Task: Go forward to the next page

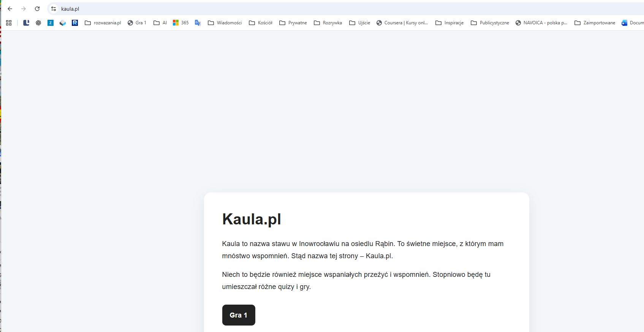Action: click(24, 9)
